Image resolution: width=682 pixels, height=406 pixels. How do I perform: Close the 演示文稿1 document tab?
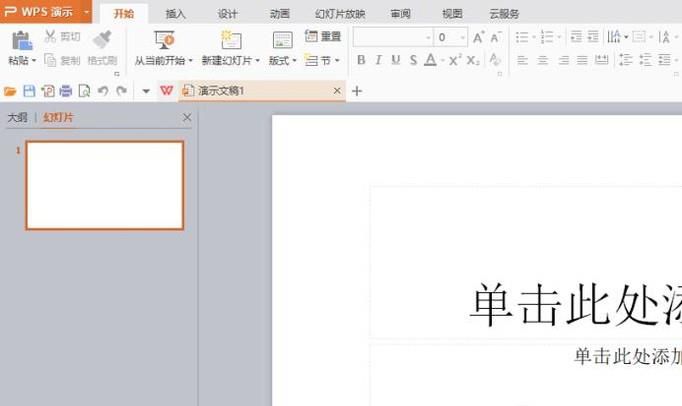pyautogui.click(x=337, y=91)
